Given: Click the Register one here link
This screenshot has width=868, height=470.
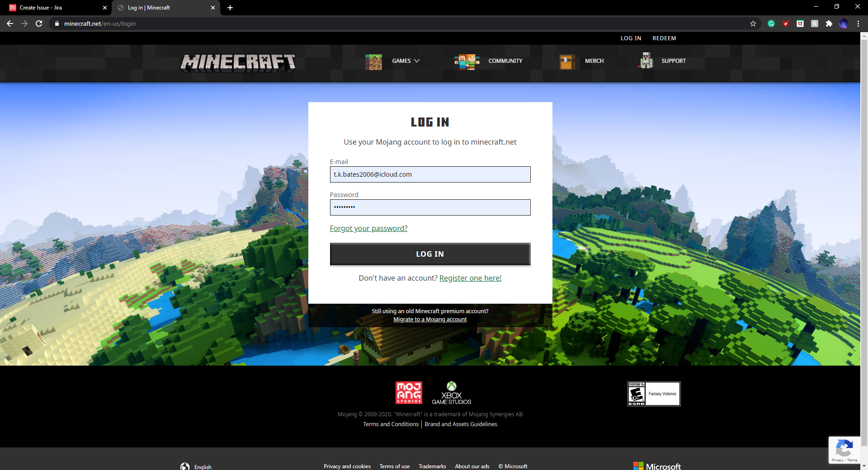Looking at the screenshot, I should (x=471, y=278).
